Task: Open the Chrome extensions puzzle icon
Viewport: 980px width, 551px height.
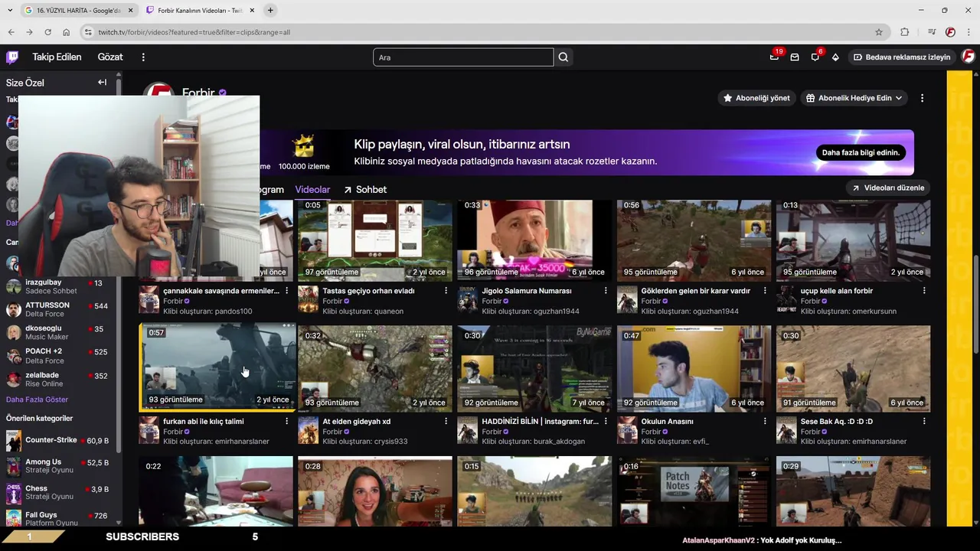Action: point(904,32)
